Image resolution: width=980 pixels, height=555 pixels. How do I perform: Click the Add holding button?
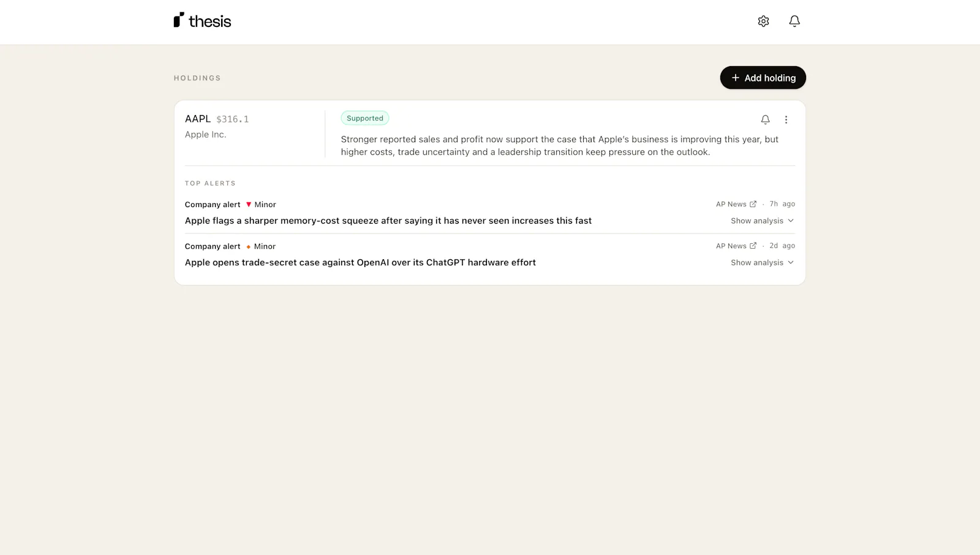763,78
